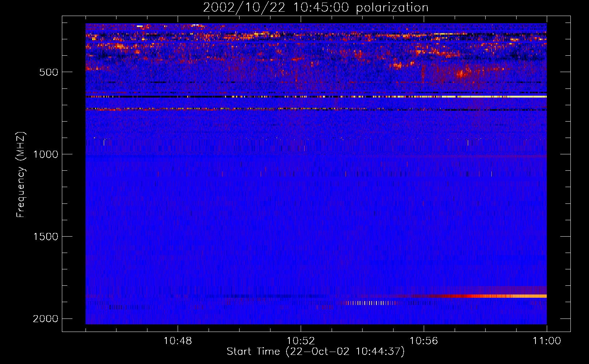Click the plot title '2002/10/22 10:45:00 polarization'
589x364 pixels.
pos(316,7)
